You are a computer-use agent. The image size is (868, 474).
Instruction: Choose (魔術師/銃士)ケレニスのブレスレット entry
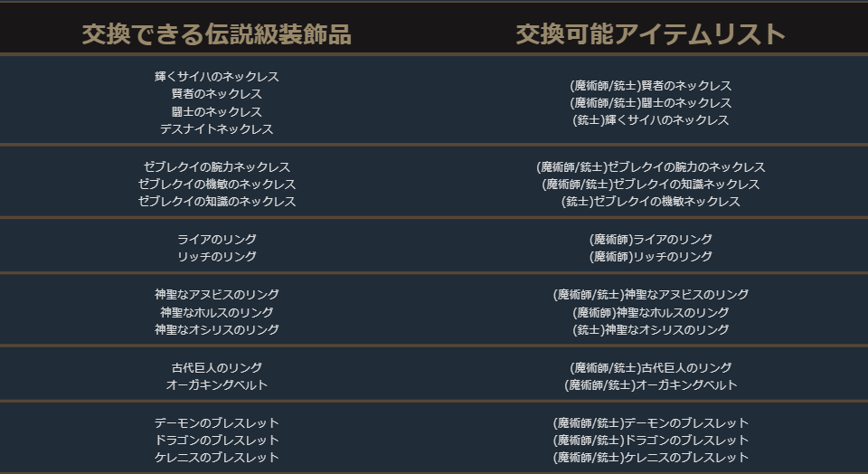pyautogui.click(x=650, y=458)
